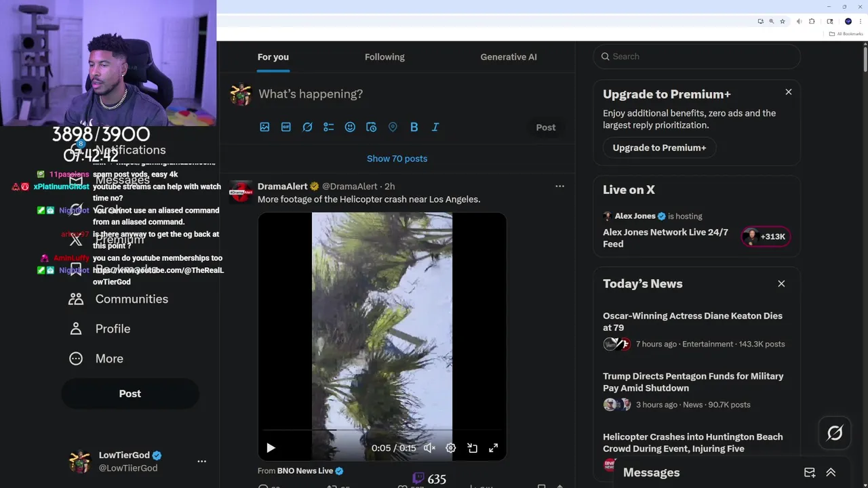The height and width of the screenshot is (488, 868).
Task: Mute the tab via the speaker icon
Action: click(800, 22)
